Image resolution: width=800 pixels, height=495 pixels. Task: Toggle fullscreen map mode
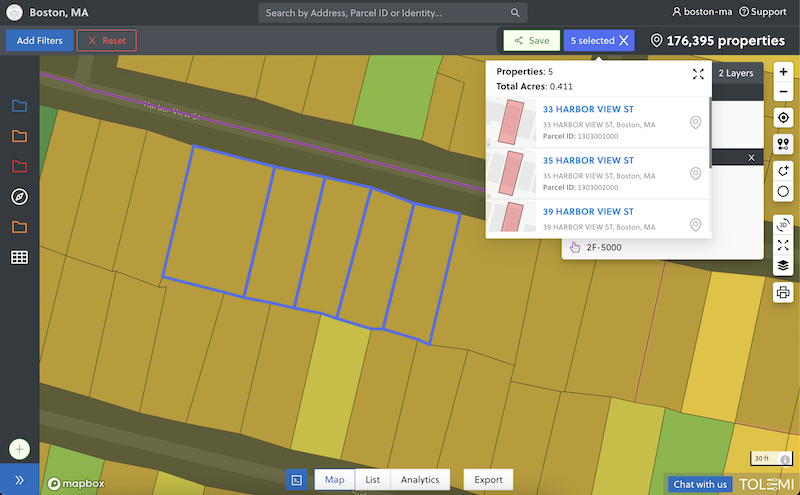783,245
